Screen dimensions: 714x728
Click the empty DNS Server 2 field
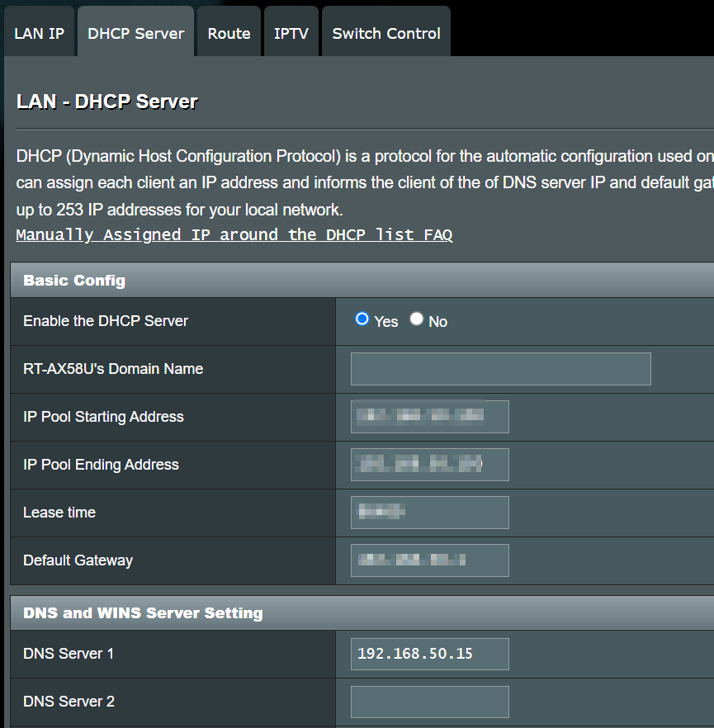click(x=429, y=702)
